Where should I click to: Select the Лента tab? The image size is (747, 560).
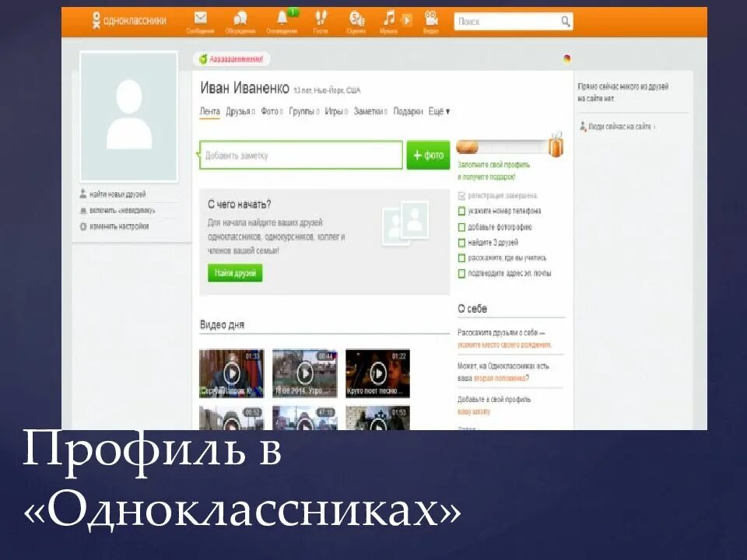point(209,111)
